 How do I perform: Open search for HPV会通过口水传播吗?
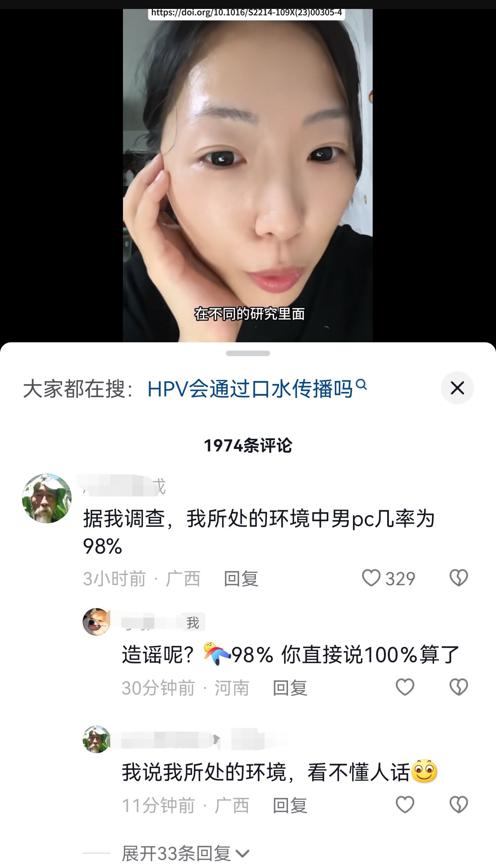point(250,389)
